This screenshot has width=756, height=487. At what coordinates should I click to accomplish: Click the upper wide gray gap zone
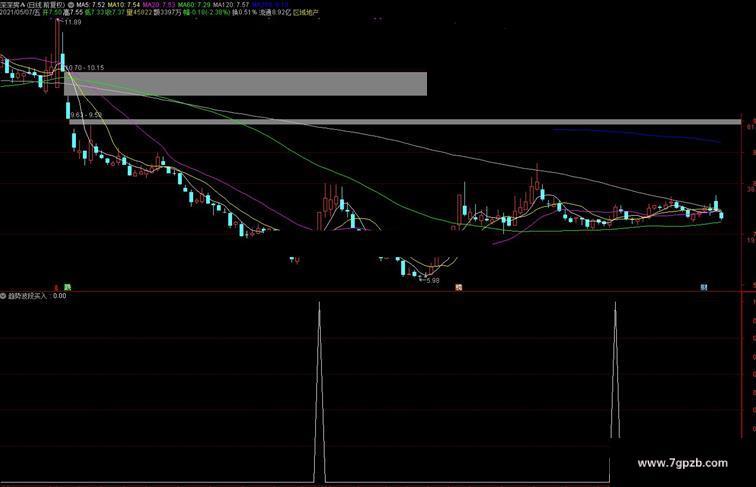coord(245,84)
